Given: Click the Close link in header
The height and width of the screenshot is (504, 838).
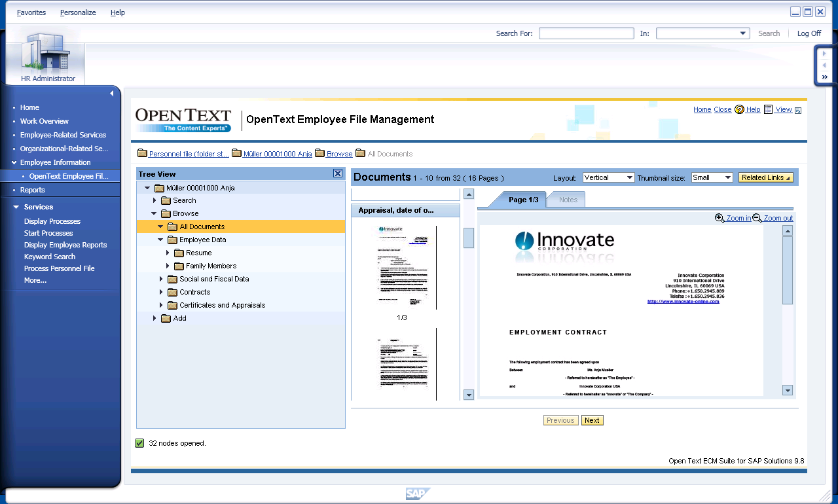Looking at the screenshot, I should pos(723,110).
